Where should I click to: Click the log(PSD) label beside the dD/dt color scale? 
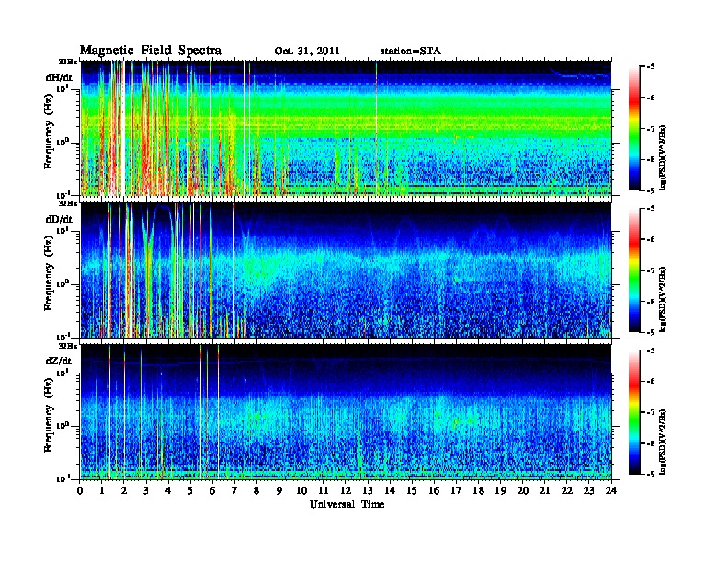coord(664,299)
